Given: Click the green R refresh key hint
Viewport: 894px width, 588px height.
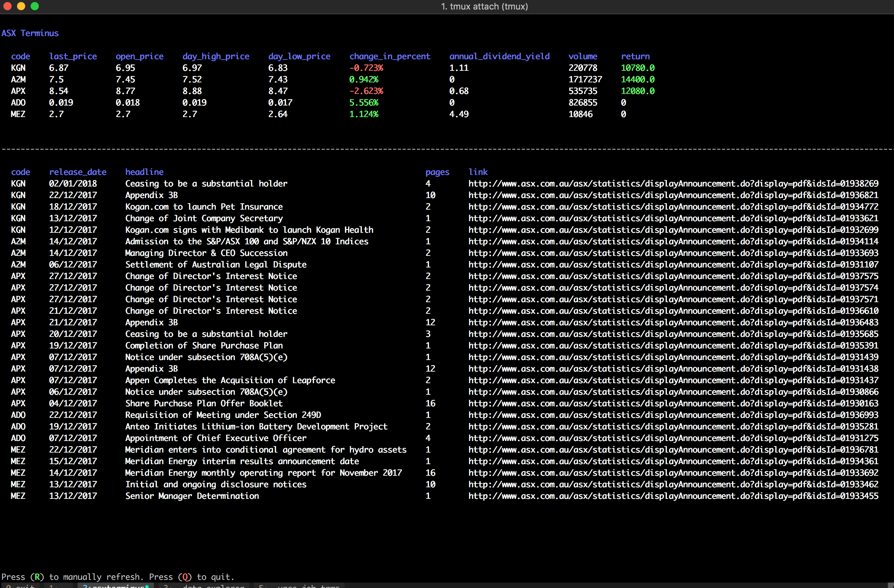Looking at the screenshot, I should pyautogui.click(x=37, y=577).
